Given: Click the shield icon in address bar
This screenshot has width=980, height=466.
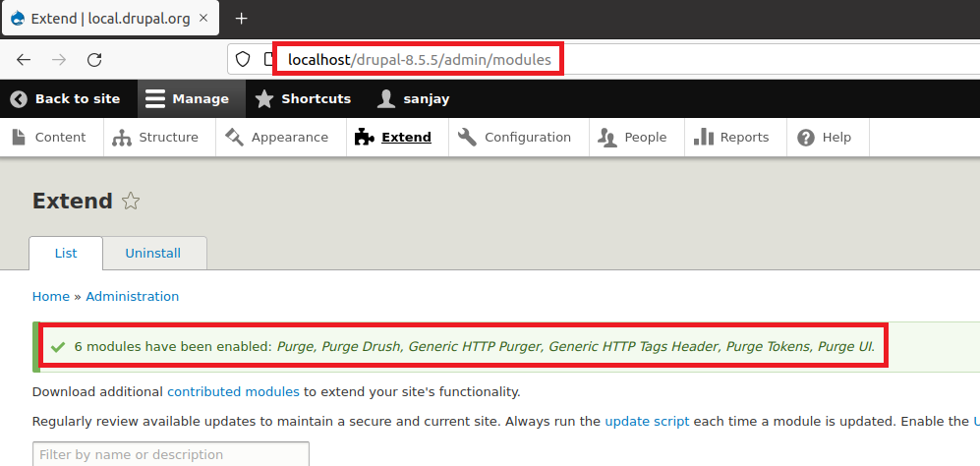Looking at the screenshot, I should click(243, 60).
